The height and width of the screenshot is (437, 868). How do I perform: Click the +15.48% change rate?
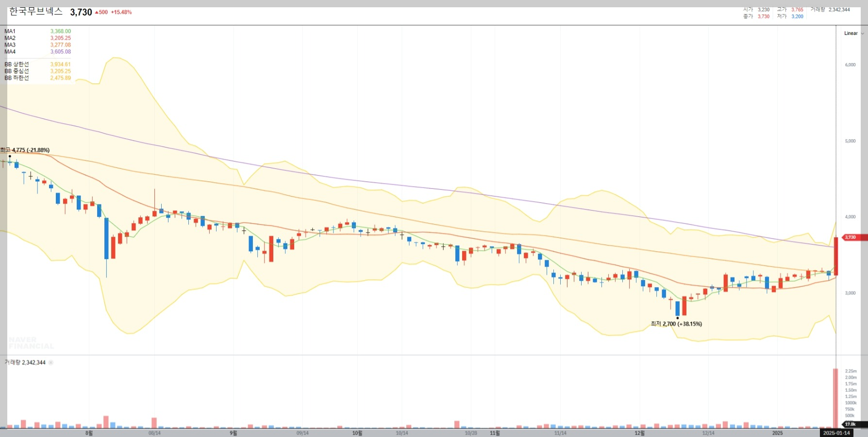121,12
